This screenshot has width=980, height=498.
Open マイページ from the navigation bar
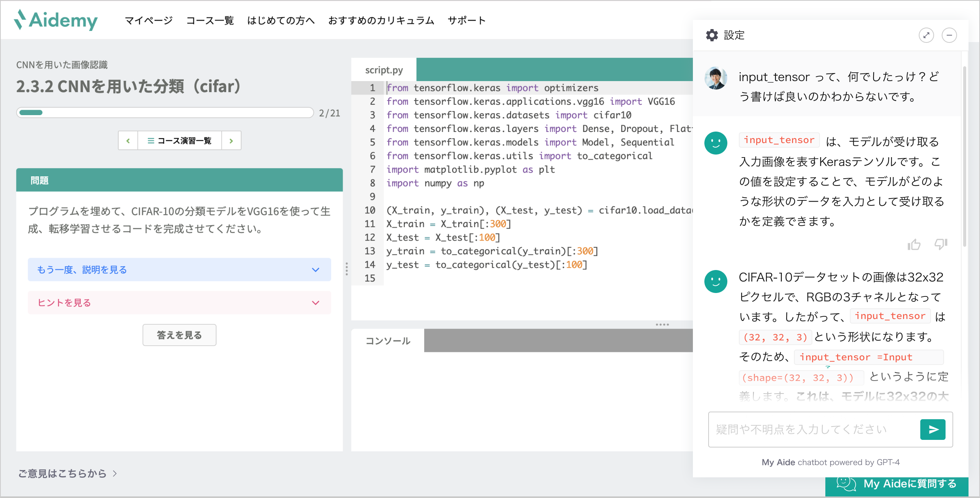point(149,20)
